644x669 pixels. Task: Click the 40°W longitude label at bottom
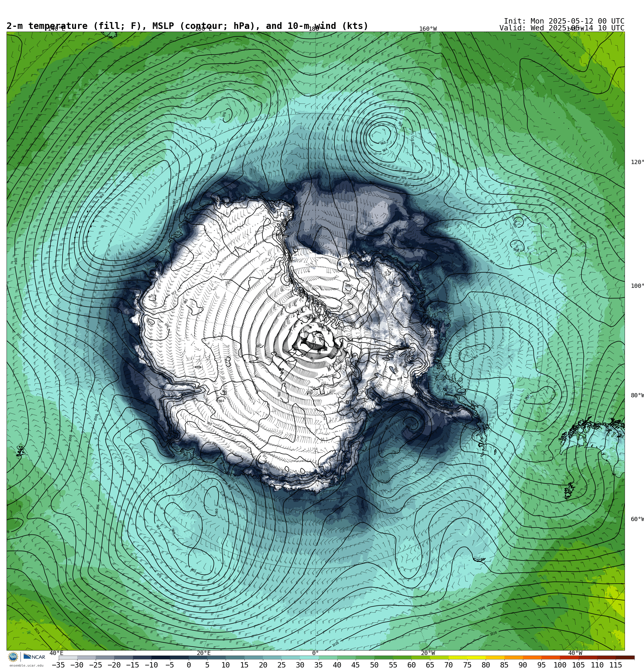575,653
